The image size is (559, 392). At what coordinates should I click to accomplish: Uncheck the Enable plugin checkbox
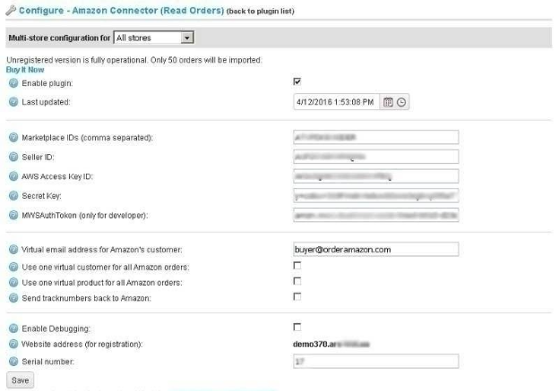click(297, 81)
